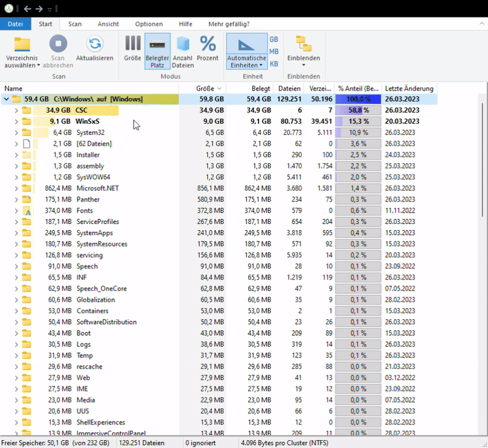Image resolution: width=488 pixels, height=448 pixels.
Task: Expand the [62 Dateien] node
Action: coord(16,144)
